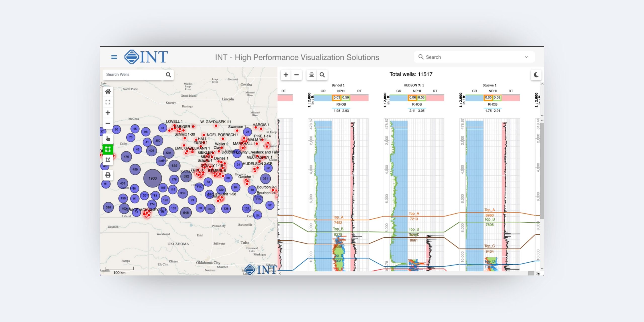Click the GR track header of HUDSON 'A' 1
644x322 pixels.
tap(399, 91)
